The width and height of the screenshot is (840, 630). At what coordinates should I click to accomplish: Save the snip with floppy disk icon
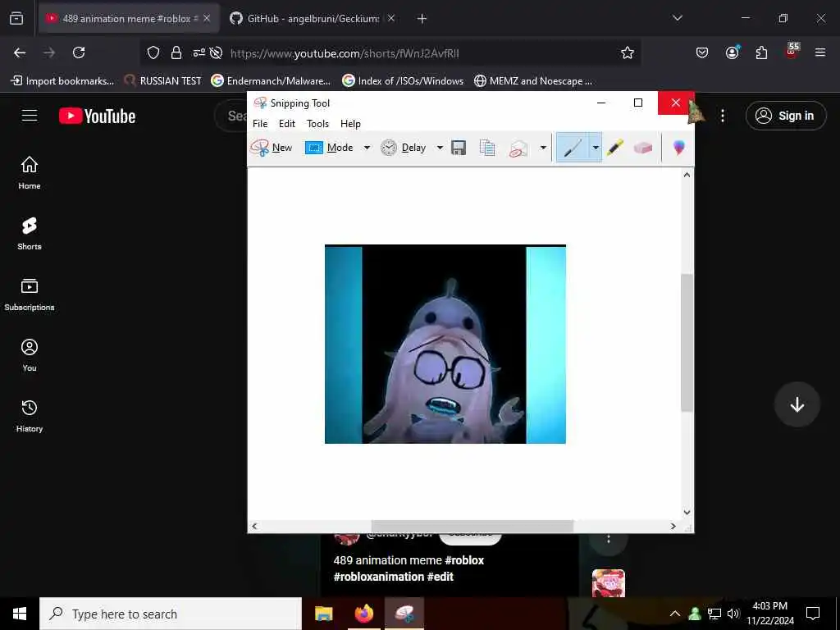[459, 148]
